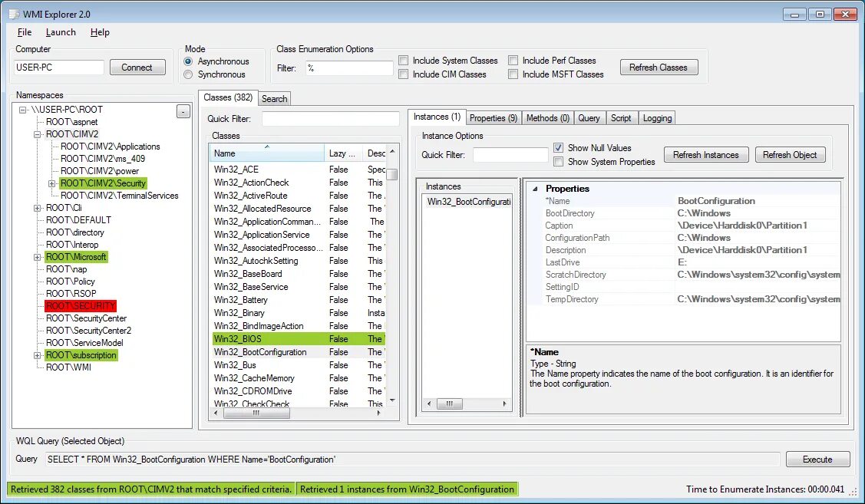Select the Classes (382) tab
Screen dimensions: 865x504
pyautogui.click(x=228, y=97)
